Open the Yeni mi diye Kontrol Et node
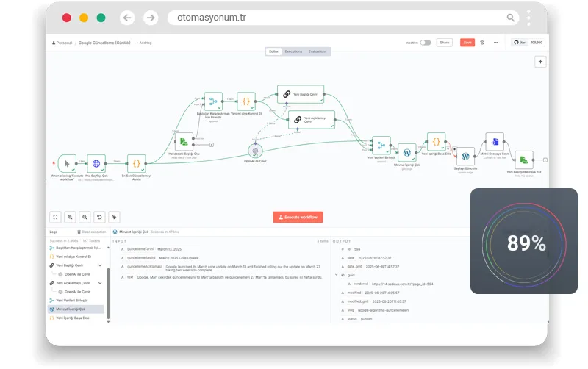This screenshot has width=588, height=369. pyautogui.click(x=246, y=101)
